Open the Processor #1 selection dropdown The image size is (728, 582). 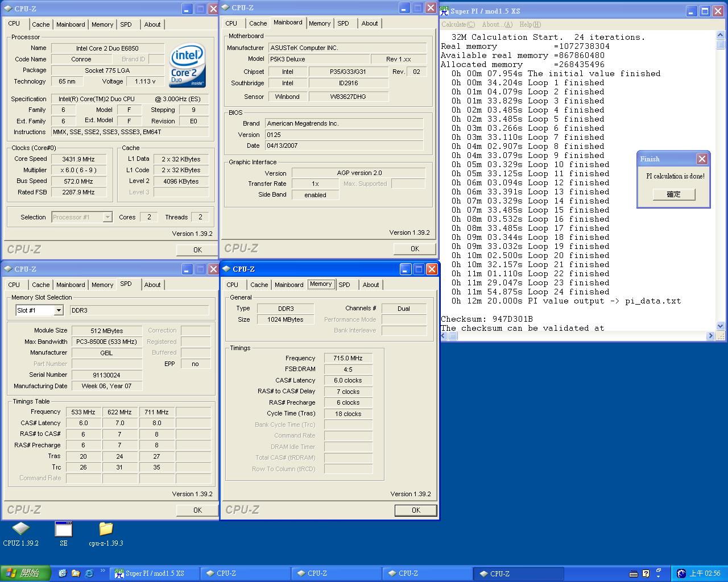click(x=107, y=217)
